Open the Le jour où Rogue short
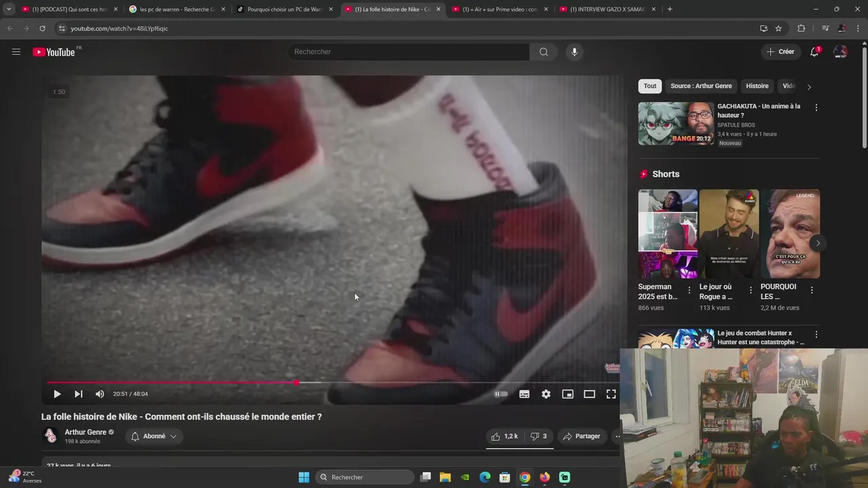The image size is (868, 488). tap(729, 234)
